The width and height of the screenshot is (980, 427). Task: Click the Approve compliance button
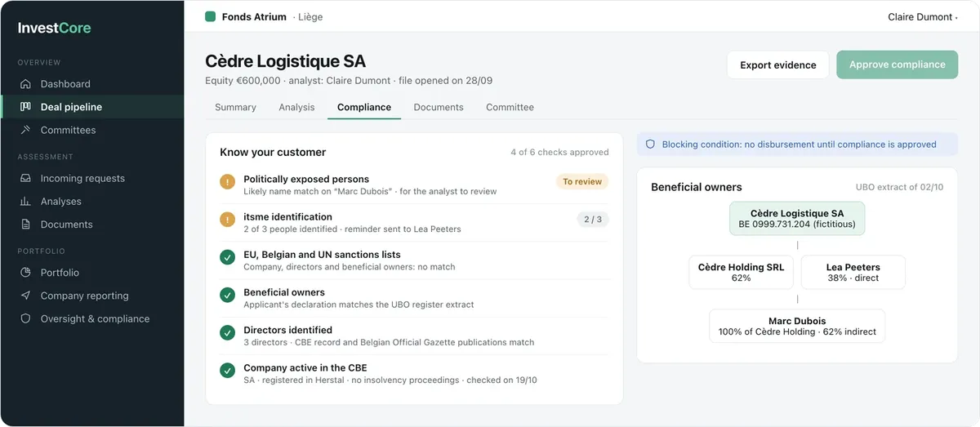point(898,65)
